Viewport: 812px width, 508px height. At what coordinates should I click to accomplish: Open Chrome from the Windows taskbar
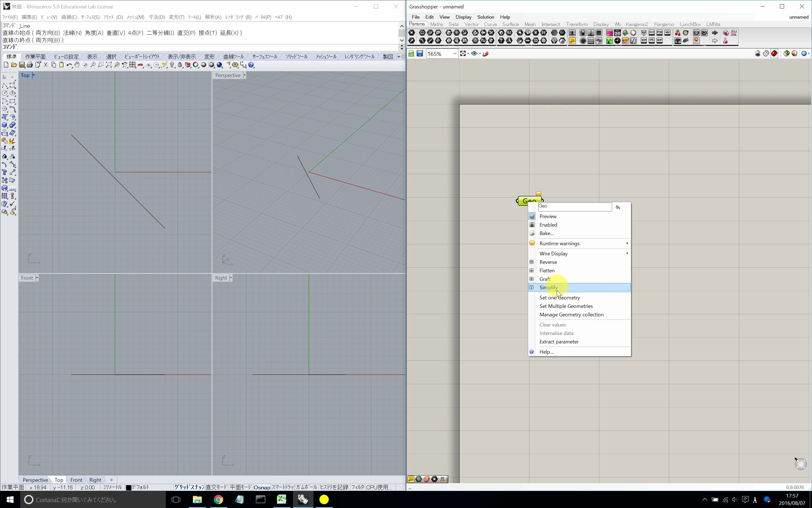219,500
